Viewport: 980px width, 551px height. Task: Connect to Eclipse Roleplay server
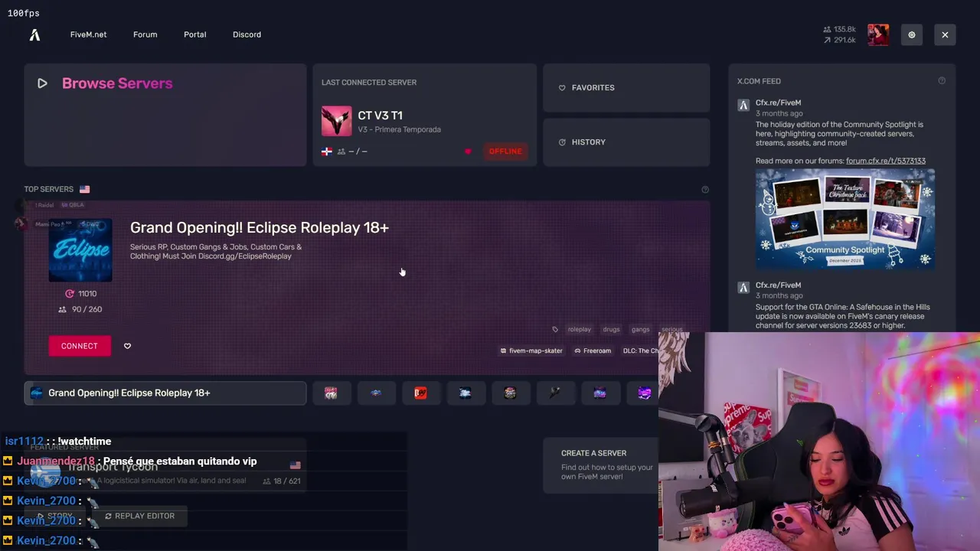click(x=80, y=346)
